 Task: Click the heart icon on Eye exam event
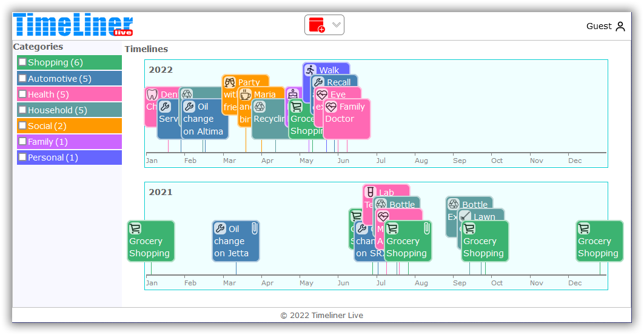(321, 95)
